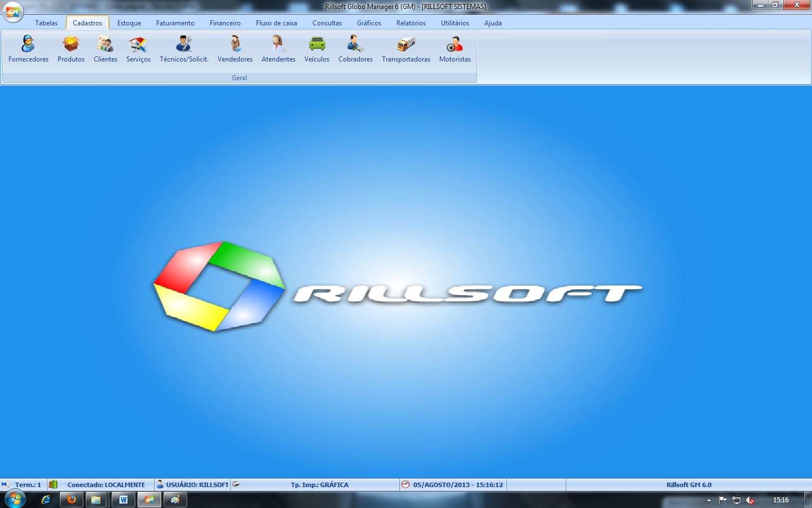Select the Clientes icon
Image resolution: width=812 pixels, height=508 pixels.
tap(105, 48)
